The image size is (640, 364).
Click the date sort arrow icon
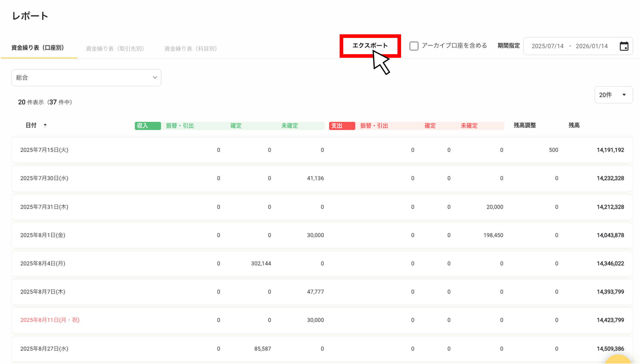point(45,125)
